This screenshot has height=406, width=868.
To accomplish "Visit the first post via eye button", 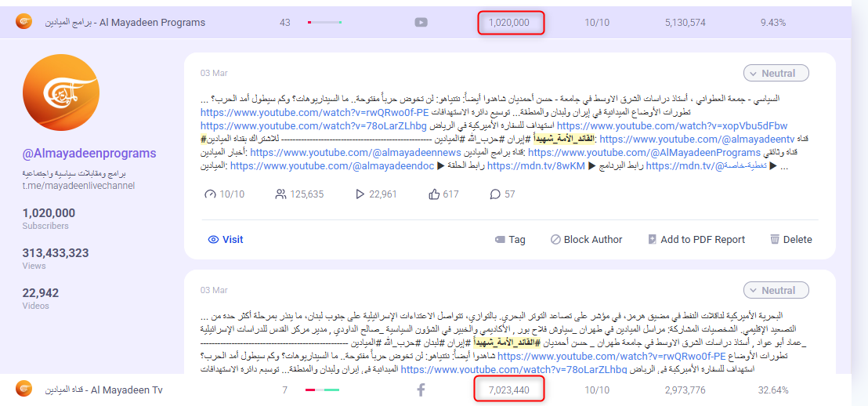I will point(225,240).
